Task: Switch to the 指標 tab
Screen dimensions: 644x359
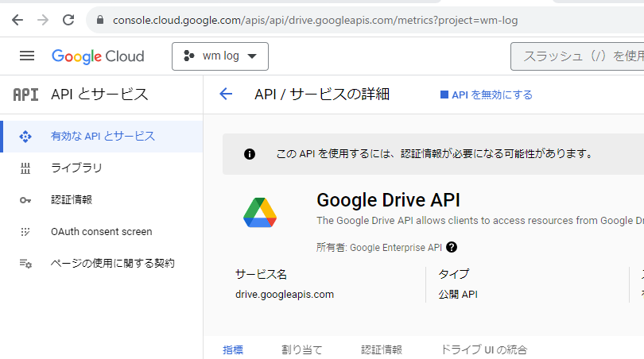Action: [233, 349]
